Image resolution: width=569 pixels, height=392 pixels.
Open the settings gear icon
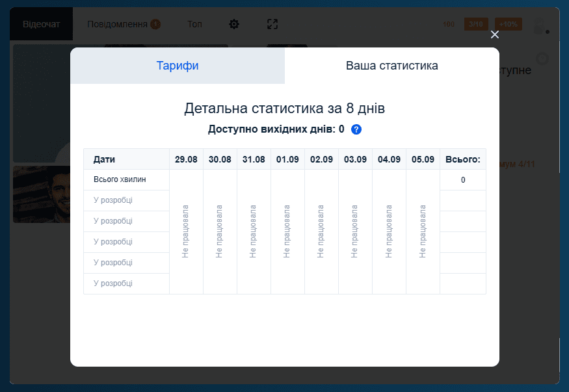click(233, 24)
